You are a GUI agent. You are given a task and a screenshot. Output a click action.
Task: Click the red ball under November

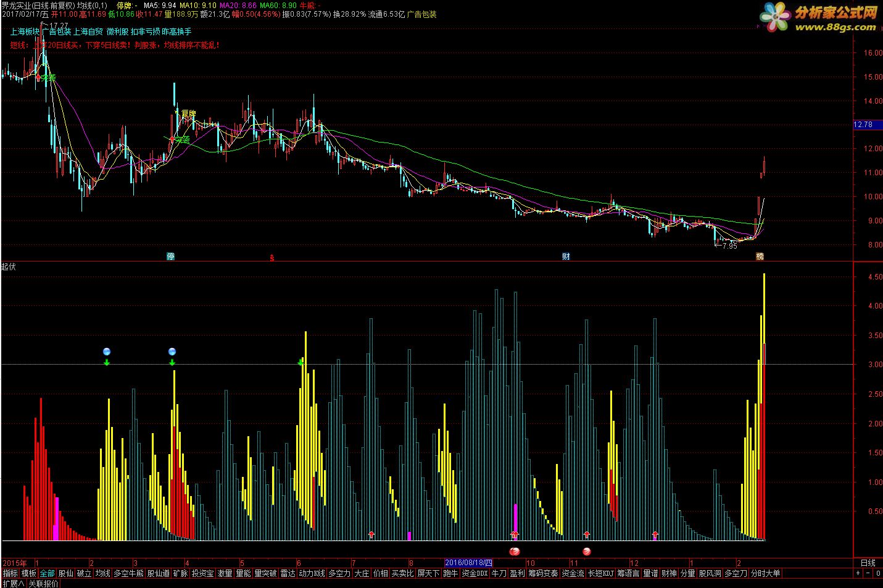click(587, 550)
